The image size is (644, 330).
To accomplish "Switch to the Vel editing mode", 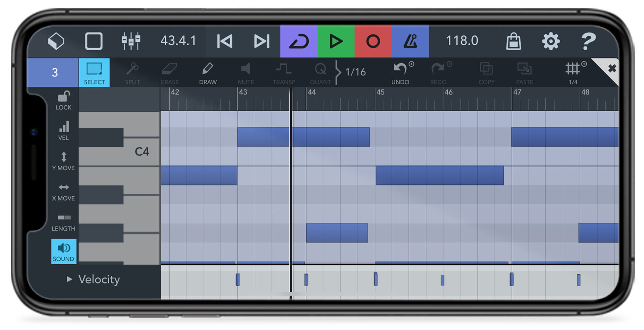I will [63, 130].
